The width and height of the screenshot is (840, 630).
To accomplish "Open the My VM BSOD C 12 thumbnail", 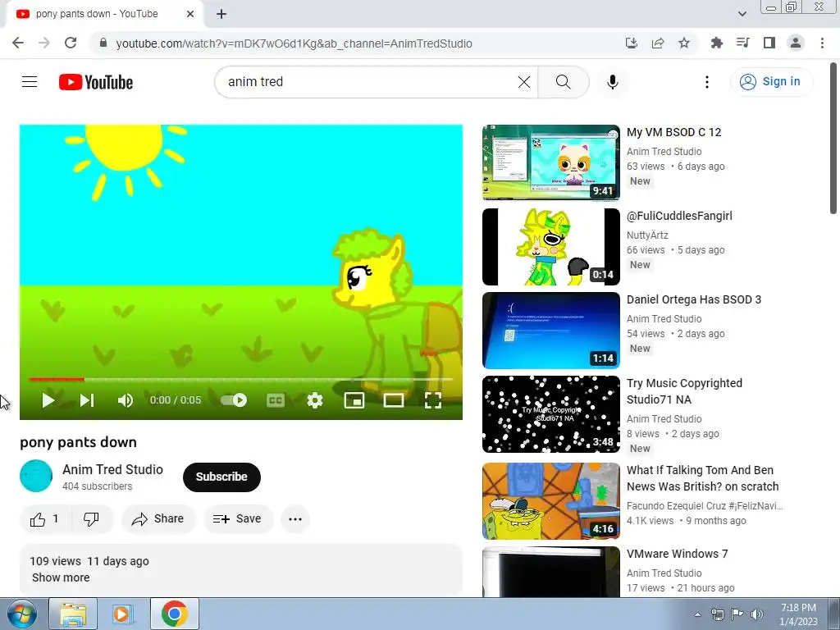I will (550, 162).
